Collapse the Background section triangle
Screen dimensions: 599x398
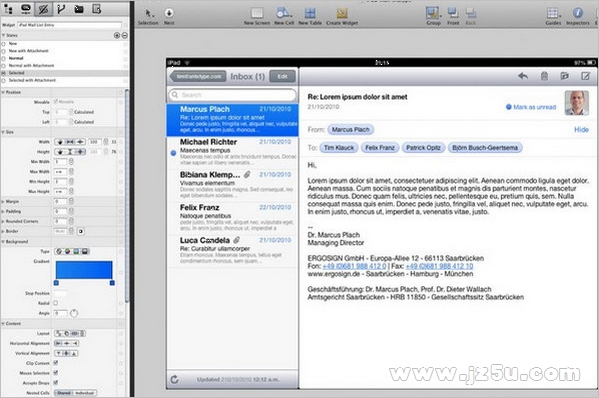(x=3, y=241)
